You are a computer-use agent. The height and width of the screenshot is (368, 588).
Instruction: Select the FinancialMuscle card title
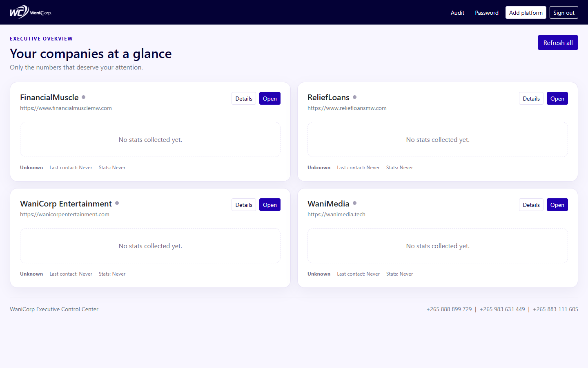pos(49,97)
